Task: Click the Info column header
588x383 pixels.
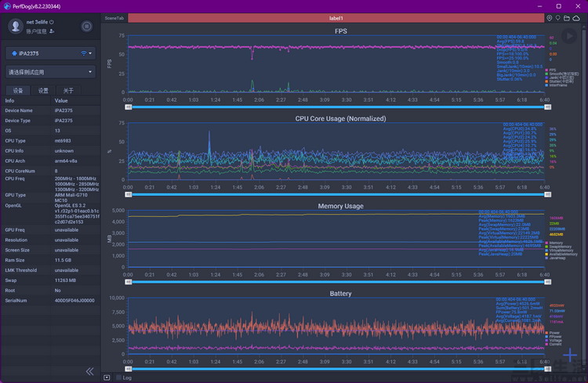Action: (x=9, y=100)
